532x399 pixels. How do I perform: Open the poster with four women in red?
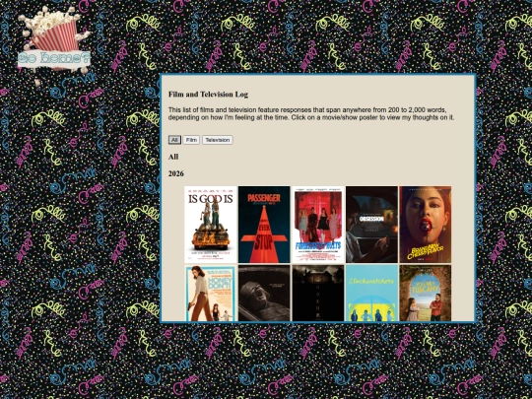tap(318, 225)
